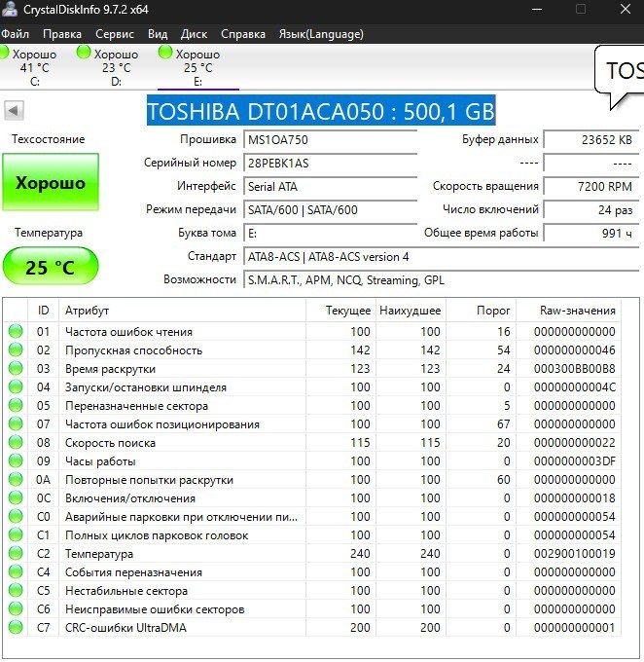Viewport: 644px width, 662px height.
Task: Open the Сервис menu
Action: [115, 34]
